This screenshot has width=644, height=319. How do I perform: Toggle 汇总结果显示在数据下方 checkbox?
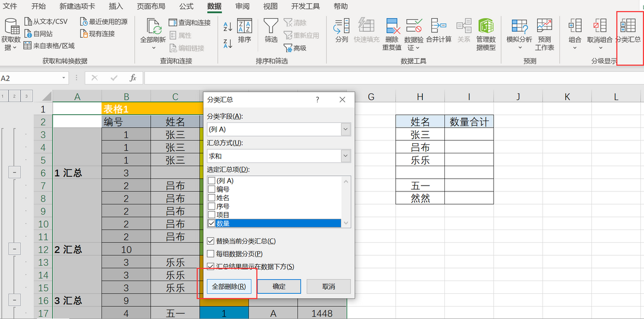click(x=210, y=266)
